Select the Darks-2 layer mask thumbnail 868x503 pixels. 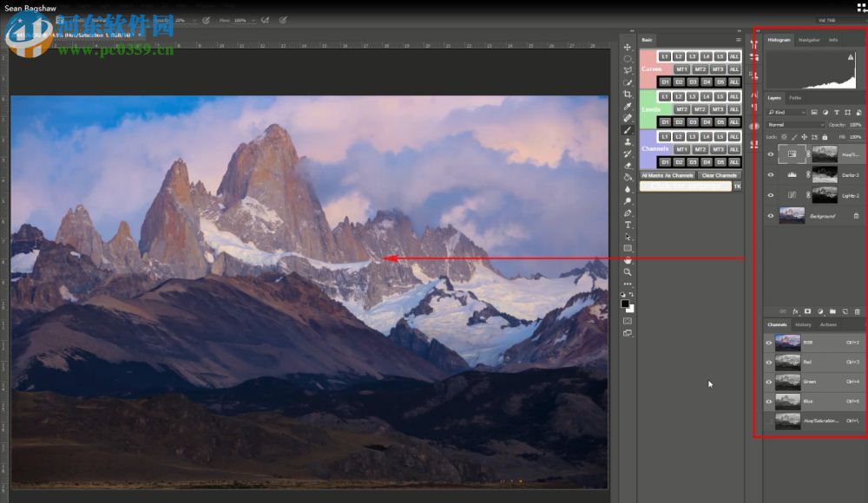coord(825,175)
